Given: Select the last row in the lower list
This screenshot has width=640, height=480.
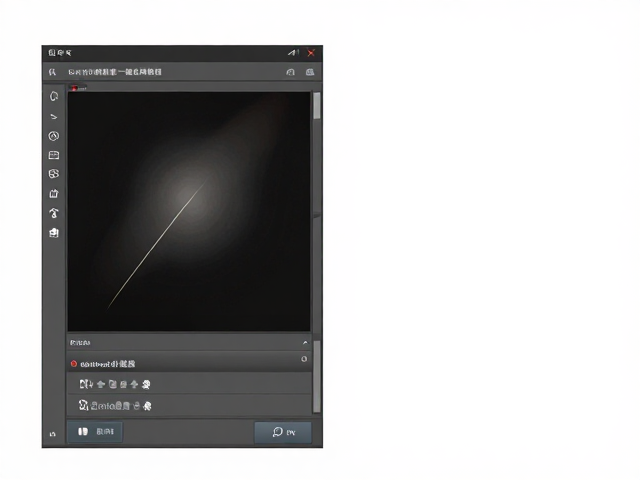Looking at the screenshot, I should click(189, 405).
